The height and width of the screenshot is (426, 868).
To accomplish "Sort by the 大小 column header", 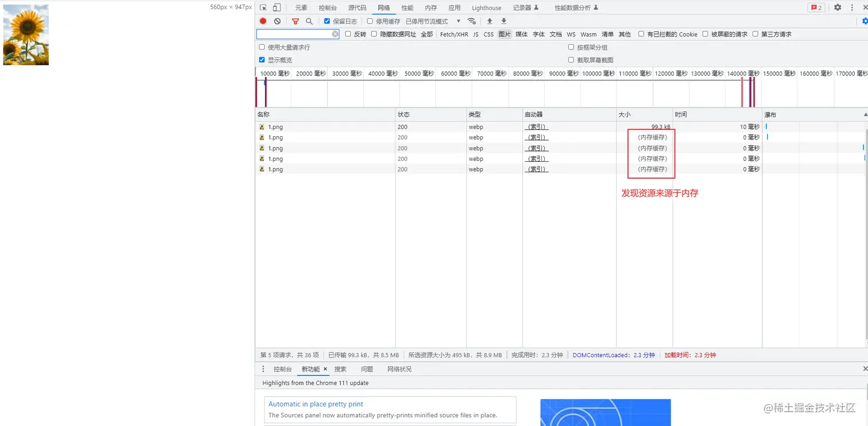I will tap(644, 115).
